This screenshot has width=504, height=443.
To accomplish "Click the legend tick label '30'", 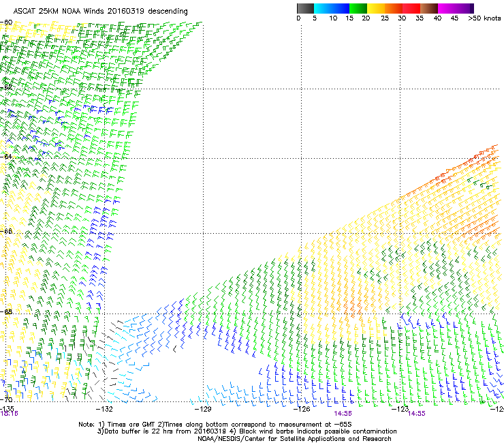I will [402, 18].
